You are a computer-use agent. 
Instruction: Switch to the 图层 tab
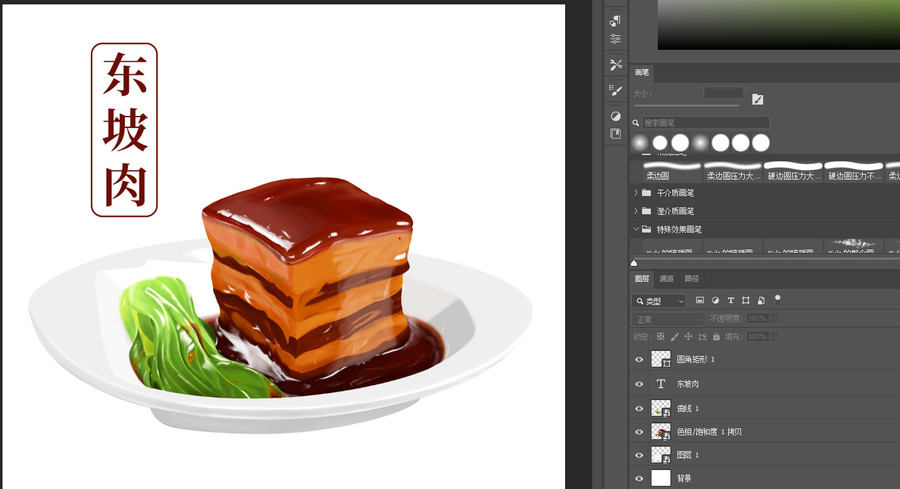pyautogui.click(x=642, y=279)
